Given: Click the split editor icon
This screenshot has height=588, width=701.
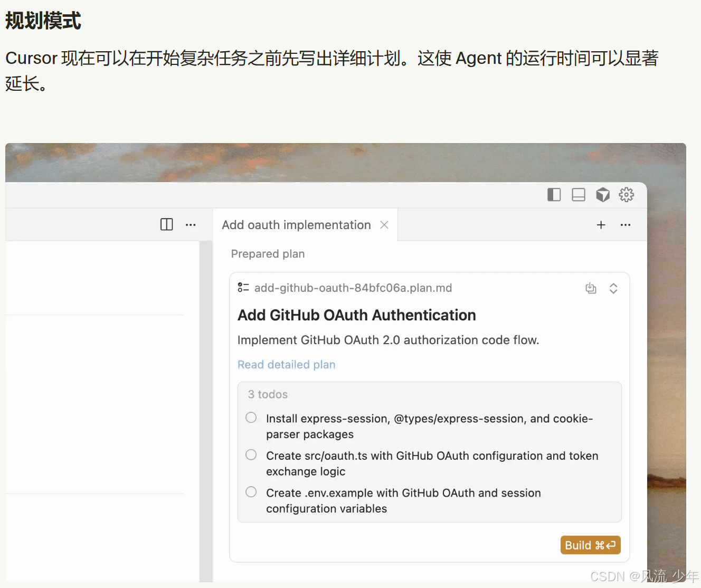Looking at the screenshot, I should (x=167, y=224).
